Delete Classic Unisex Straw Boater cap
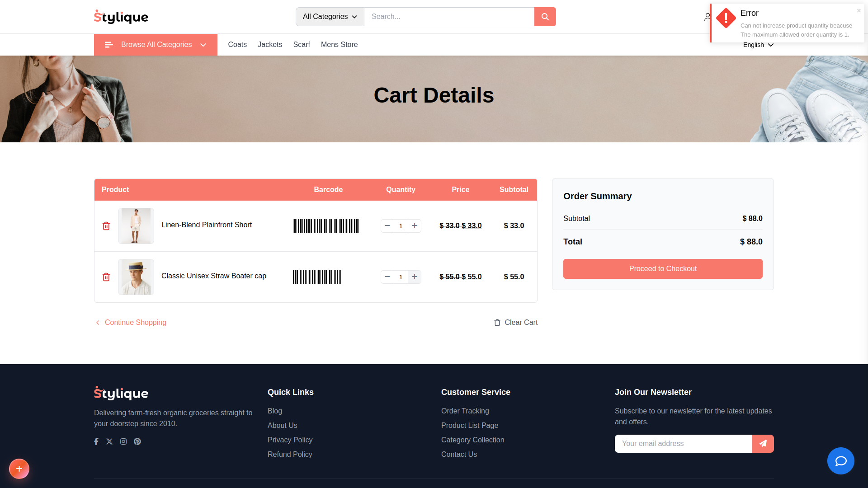The image size is (868, 488). [x=106, y=277]
